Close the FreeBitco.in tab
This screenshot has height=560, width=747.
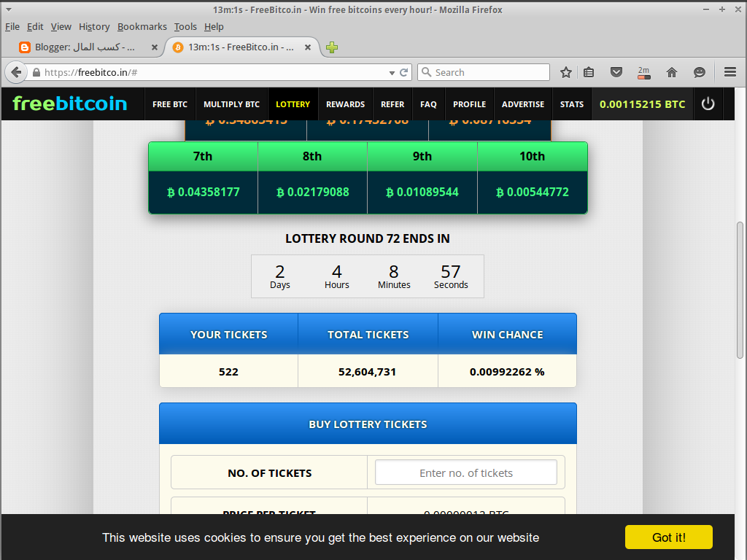(x=308, y=47)
